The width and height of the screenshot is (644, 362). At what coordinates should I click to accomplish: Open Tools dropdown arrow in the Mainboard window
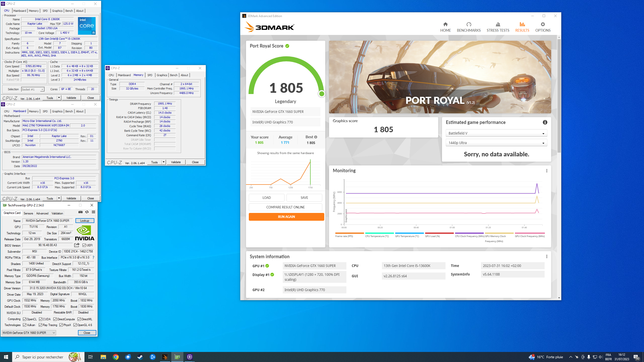59,198
